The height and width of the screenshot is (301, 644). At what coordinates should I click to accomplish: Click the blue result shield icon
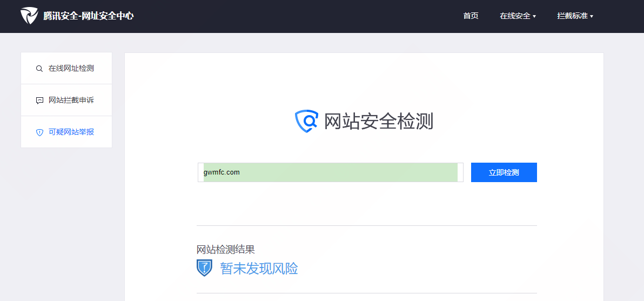tap(204, 267)
